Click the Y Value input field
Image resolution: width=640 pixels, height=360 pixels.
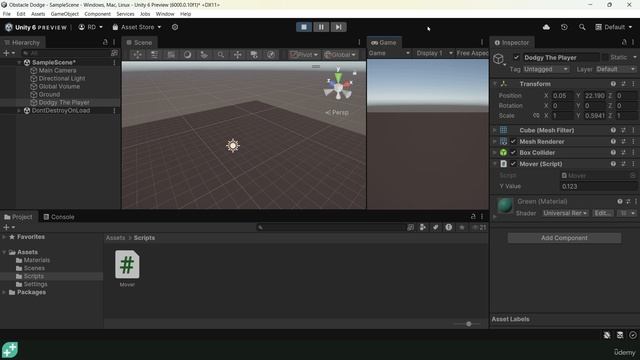(598, 187)
